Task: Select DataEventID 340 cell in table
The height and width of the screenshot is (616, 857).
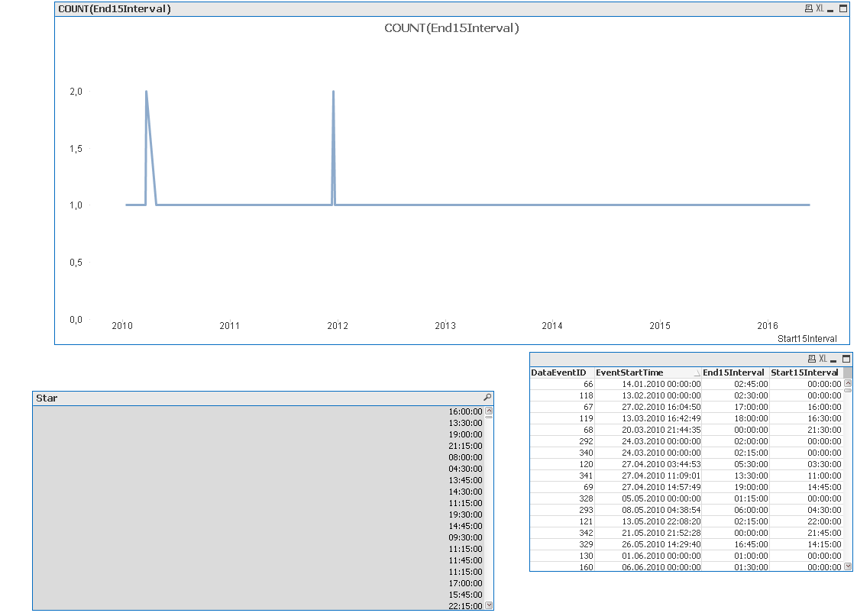Action: click(x=562, y=453)
